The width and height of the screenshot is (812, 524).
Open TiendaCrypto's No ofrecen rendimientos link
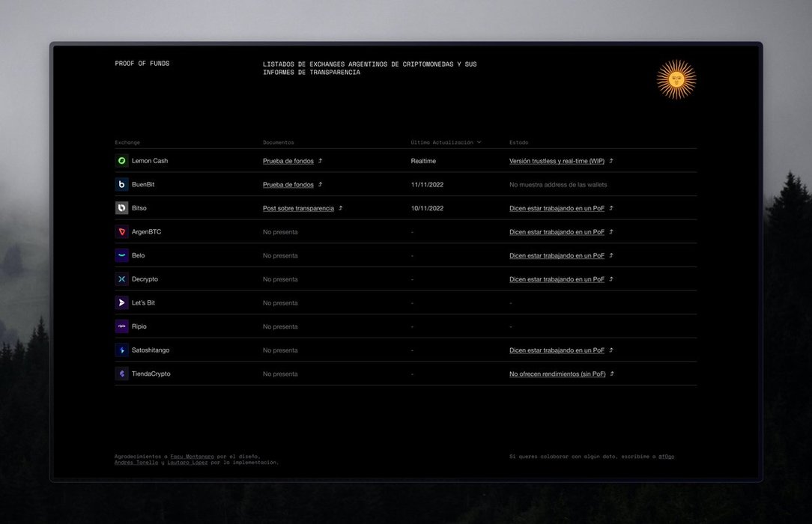tap(557, 374)
